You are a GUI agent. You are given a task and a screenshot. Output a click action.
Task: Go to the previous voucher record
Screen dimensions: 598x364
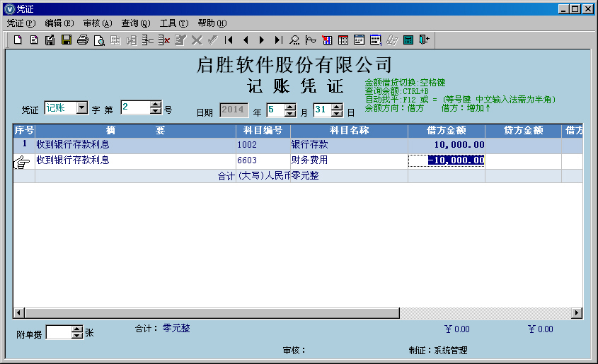246,40
